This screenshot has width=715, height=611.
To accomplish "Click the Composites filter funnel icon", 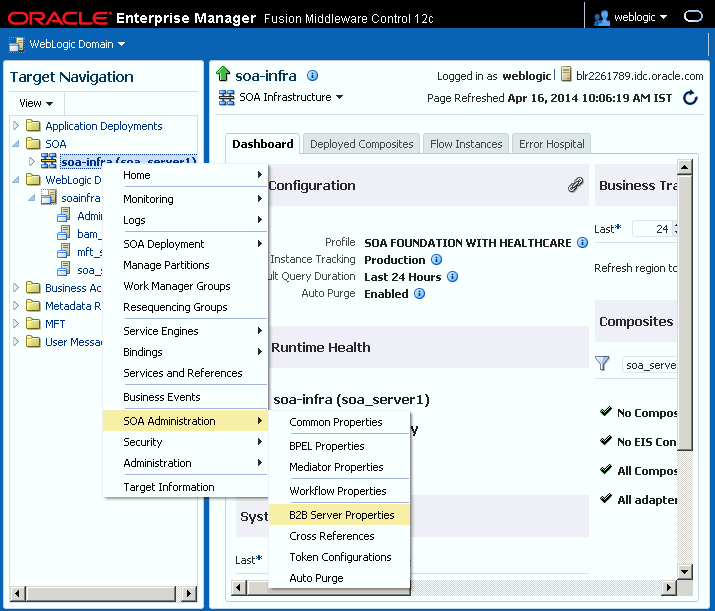I will (602, 363).
